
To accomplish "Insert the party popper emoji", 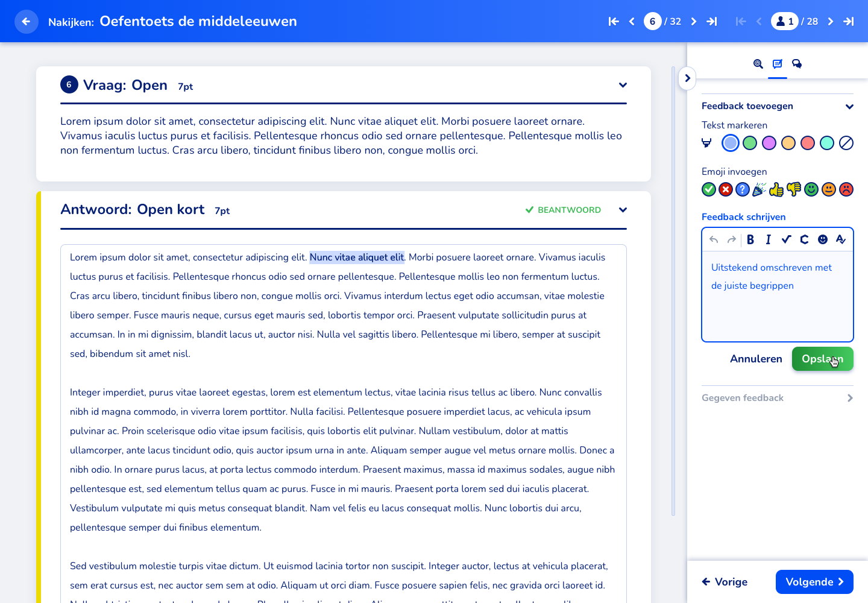I will [x=759, y=189].
